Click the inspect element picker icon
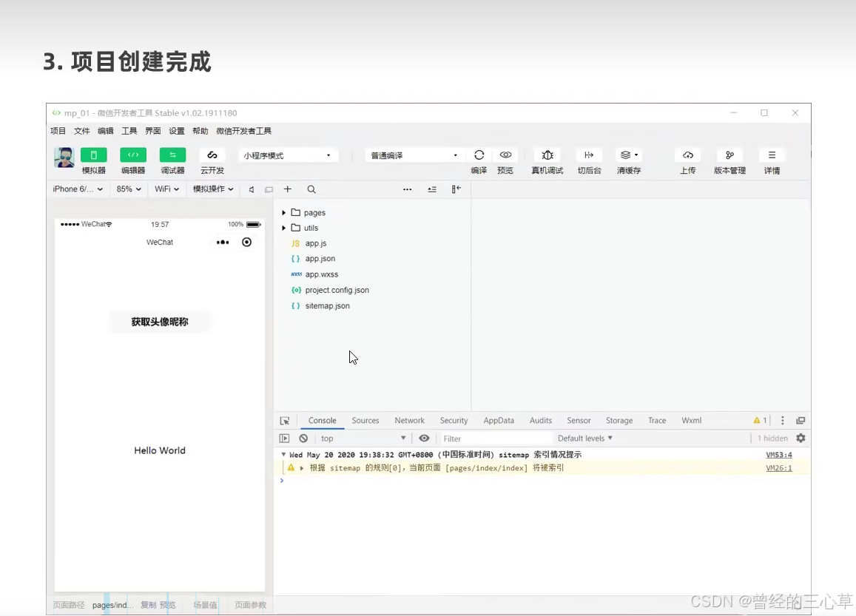This screenshot has width=856, height=616. 284,421
